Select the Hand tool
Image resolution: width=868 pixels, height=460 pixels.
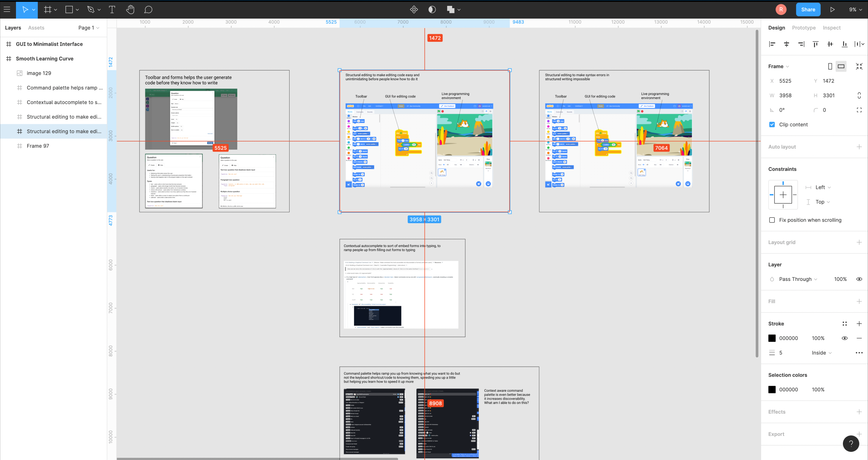coord(130,9)
